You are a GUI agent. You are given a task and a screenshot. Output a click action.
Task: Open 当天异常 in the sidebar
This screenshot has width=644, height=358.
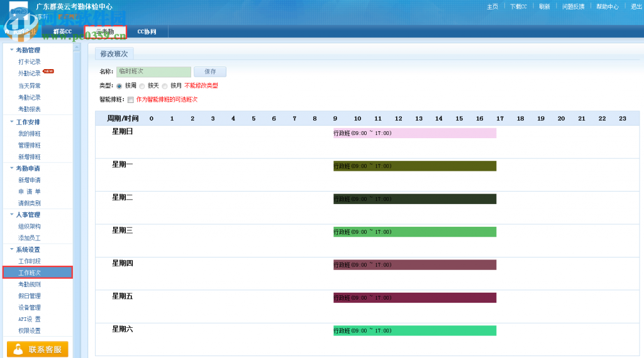[30, 85]
